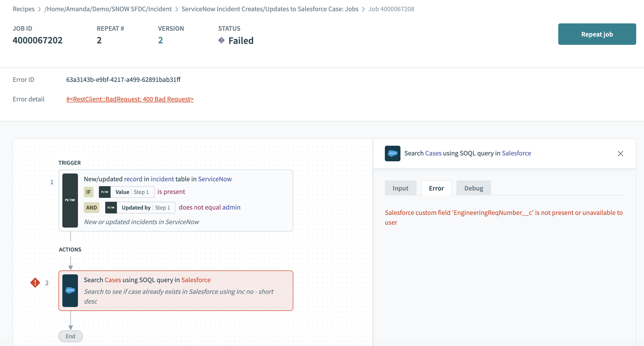This screenshot has width=644, height=346.
Task: Click the ServiceNow icon on trigger step
Action: pos(70,200)
